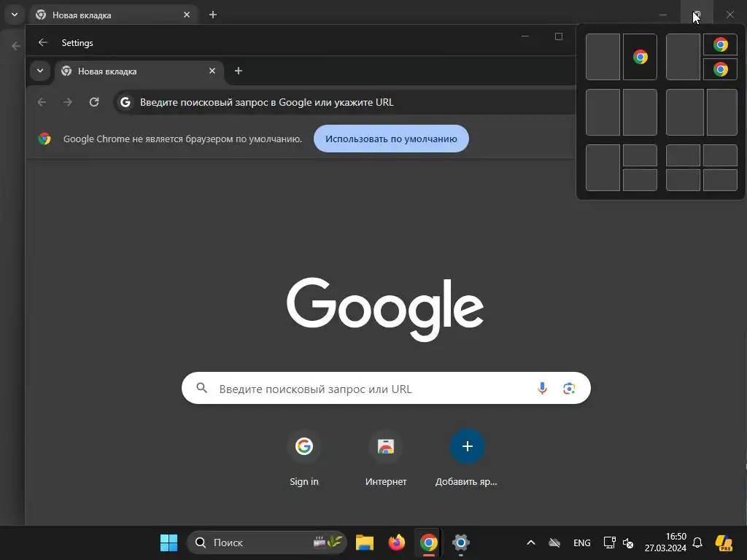Open Settings gear in taskbar
This screenshot has height=560, width=747.
coord(461,542)
